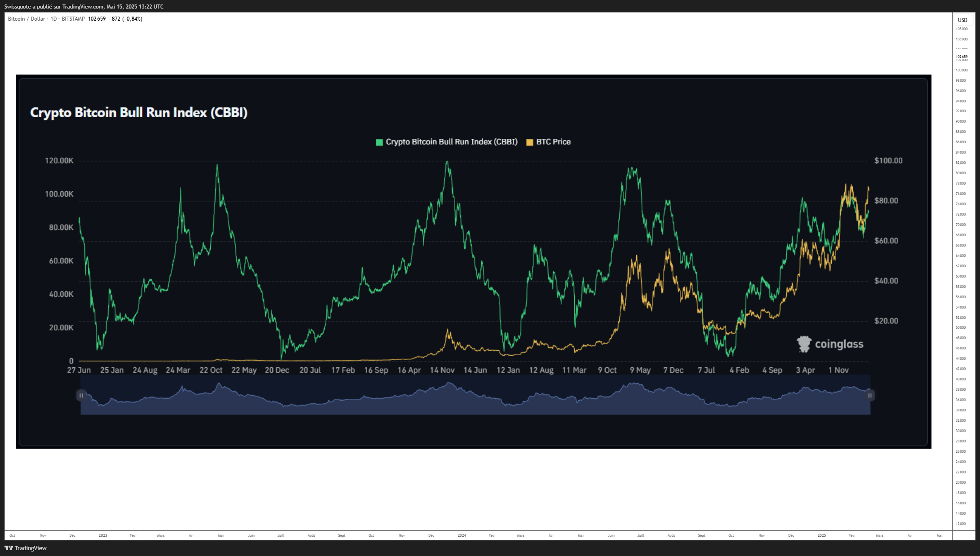Toggle the yellow BTC Price legend swatch
The width and height of the screenshot is (980, 556).
click(530, 142)
